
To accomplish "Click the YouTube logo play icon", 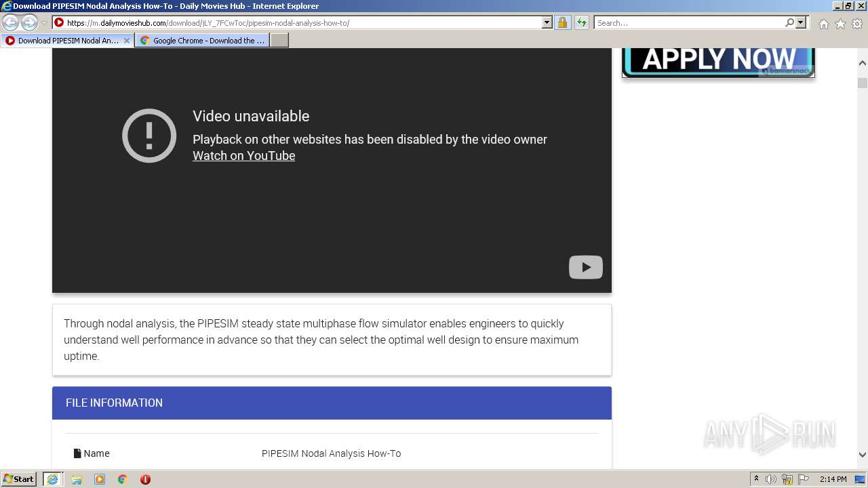I will 586,267.
